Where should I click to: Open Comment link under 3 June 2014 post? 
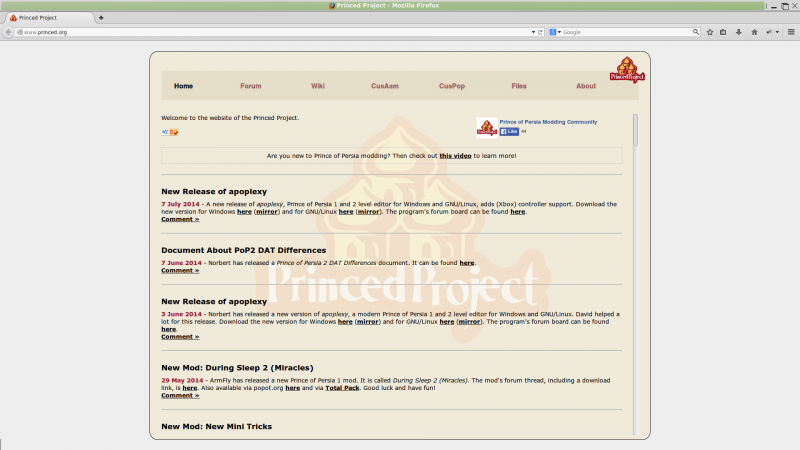[180, 337]
